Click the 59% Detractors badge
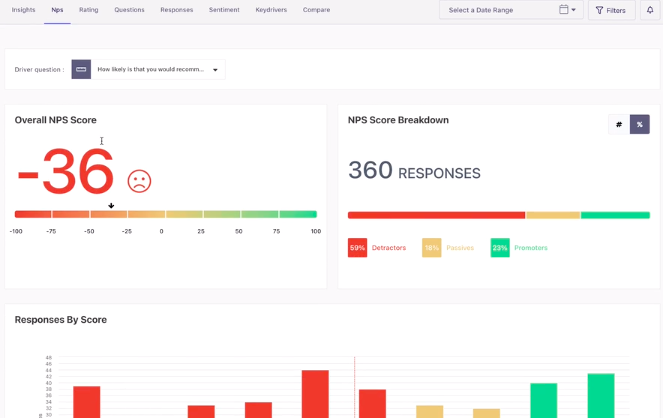The image size is (663, 418). [357, 248]
